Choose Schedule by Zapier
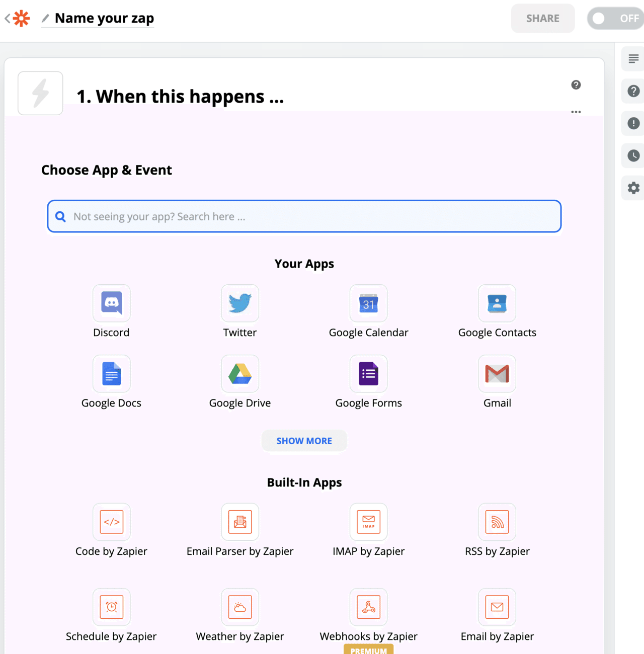This screenshot has height=654, width=644. (x=111, y=616)
